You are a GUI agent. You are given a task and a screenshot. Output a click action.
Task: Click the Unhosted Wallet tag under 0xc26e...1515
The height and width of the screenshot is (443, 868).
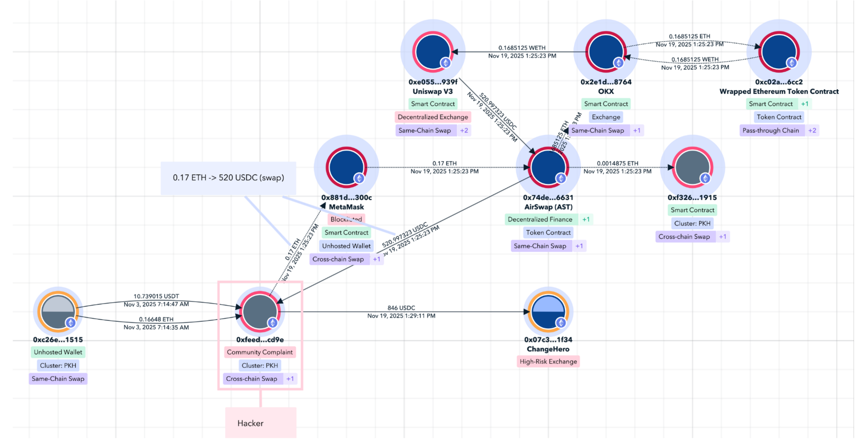pyautogui.click(x=58, y=352)
